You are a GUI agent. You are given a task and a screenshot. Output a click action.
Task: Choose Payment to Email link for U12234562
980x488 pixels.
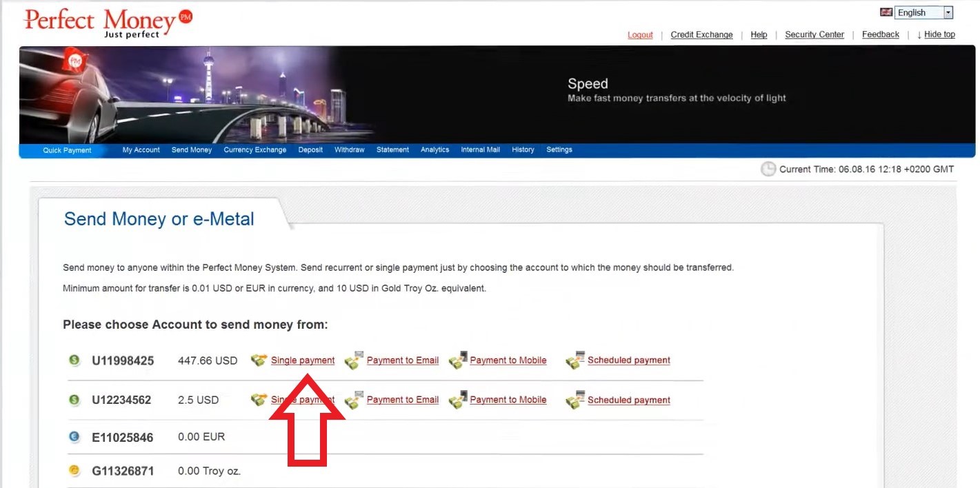tap(403, 400)
